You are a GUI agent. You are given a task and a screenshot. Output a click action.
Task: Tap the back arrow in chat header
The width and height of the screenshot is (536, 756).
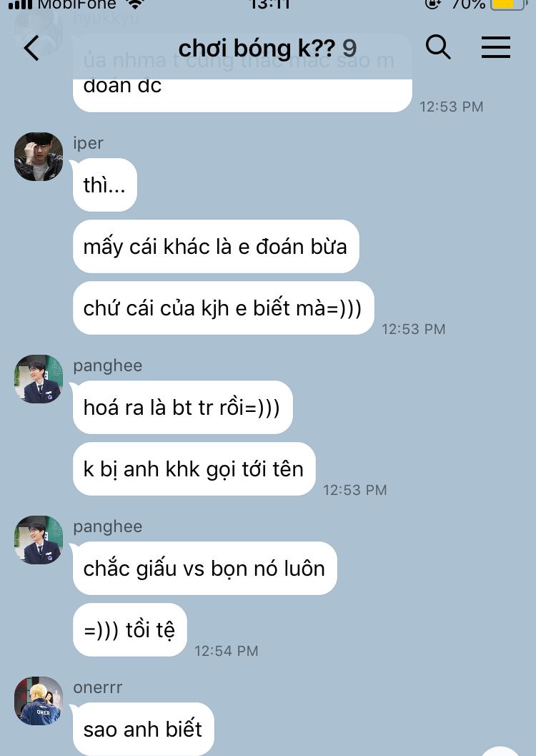coord(31,48)
